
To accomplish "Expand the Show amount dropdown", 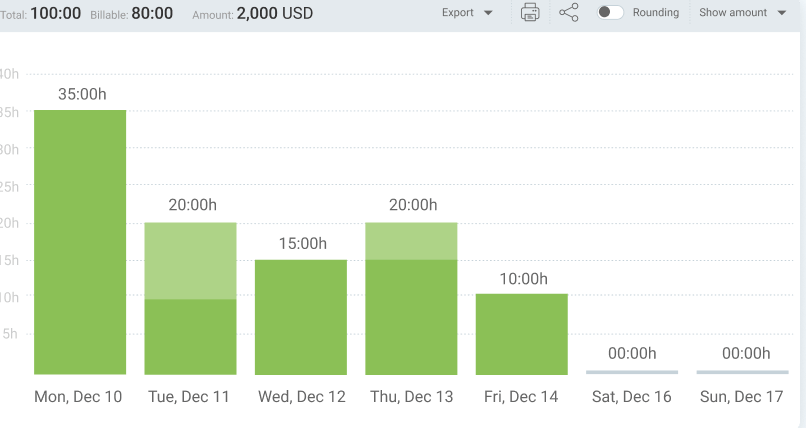I will [x=742, y=13].
